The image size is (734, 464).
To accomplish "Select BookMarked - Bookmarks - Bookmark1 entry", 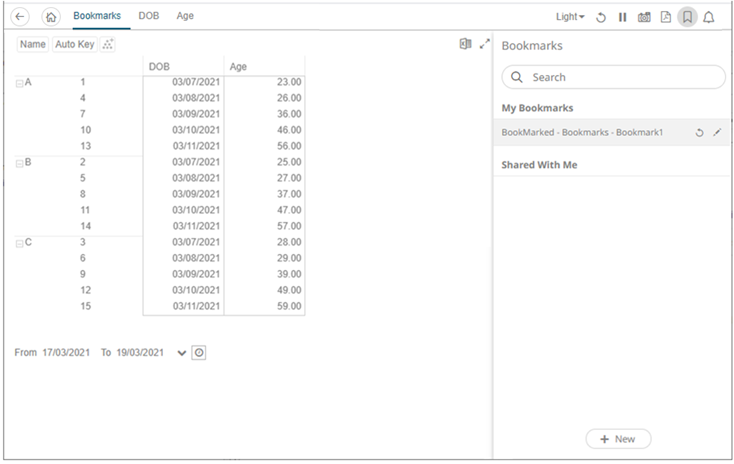I will 611,133.
